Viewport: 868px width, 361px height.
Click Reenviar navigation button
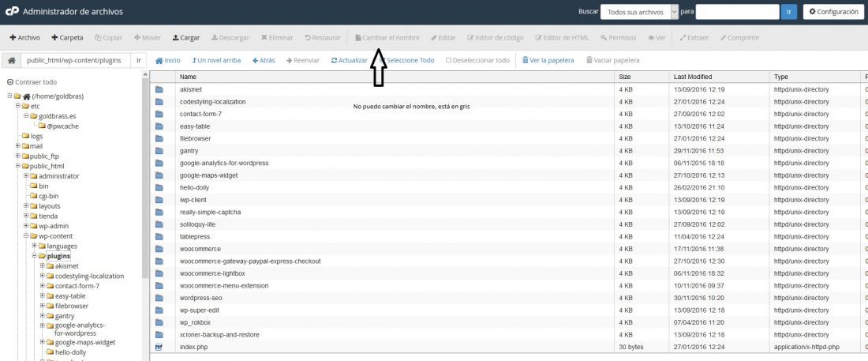point(303,61)
